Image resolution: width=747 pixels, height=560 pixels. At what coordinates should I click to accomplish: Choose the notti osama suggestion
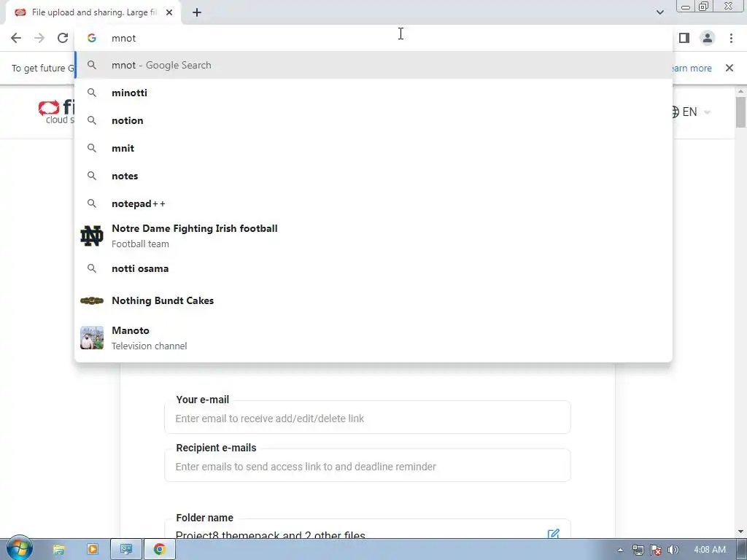point(373,268)
